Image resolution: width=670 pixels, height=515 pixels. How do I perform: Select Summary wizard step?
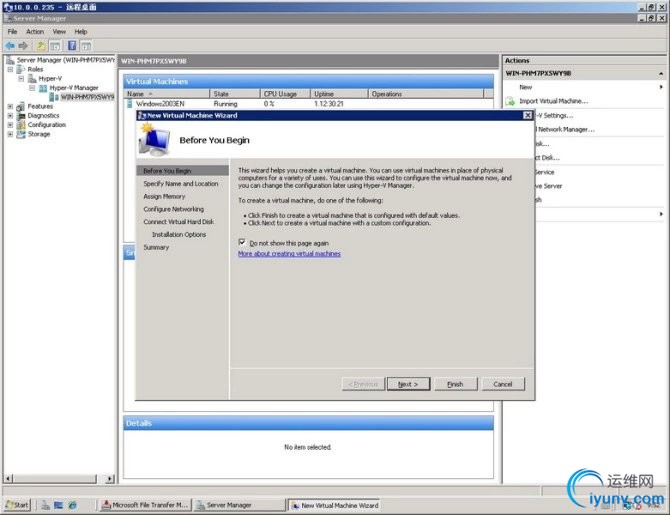pos(156,247)
